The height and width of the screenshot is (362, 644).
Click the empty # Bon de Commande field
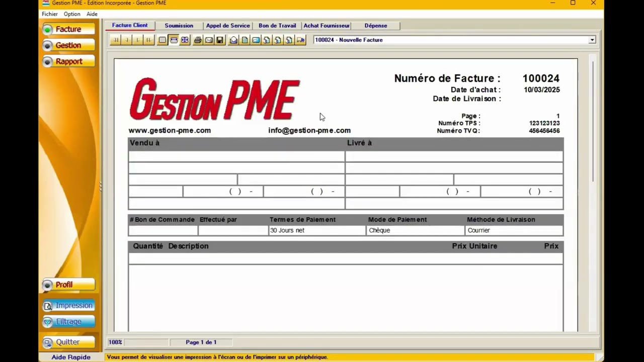tap(163, 230)
